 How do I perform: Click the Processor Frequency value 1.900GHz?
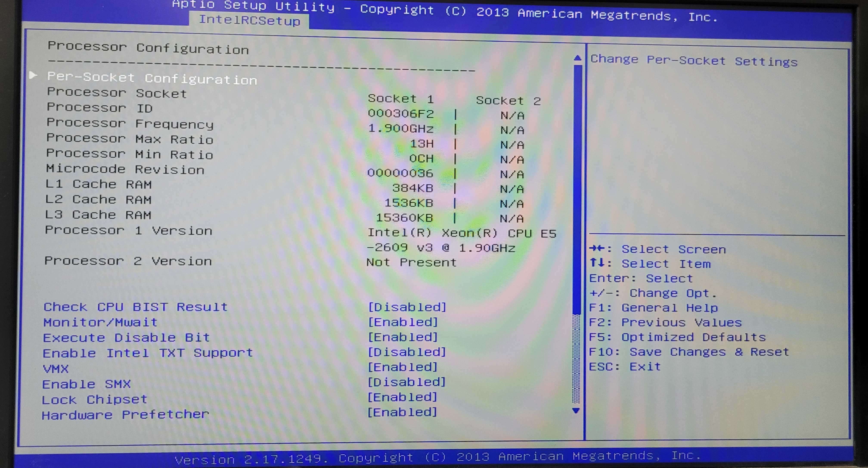click(x=401, y=128)
